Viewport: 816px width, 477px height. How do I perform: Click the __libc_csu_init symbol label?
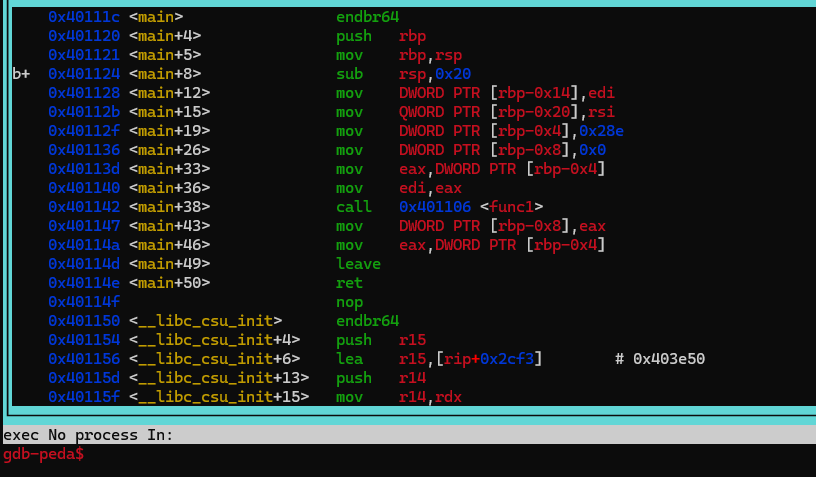click(x=206, y=321)
